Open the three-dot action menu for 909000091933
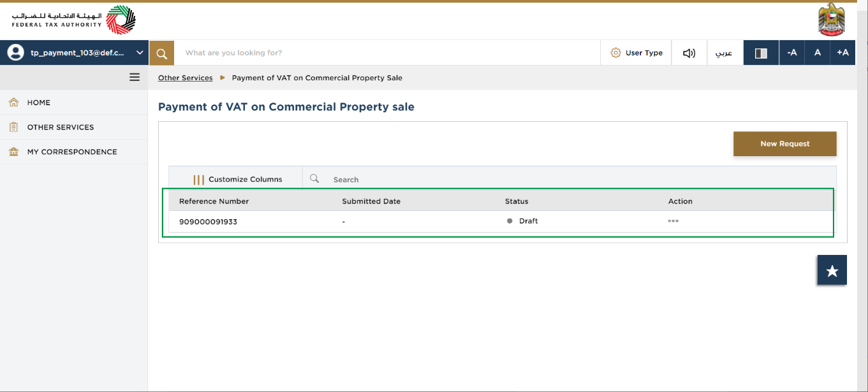 pyautogui.click(x=673, y=221)
